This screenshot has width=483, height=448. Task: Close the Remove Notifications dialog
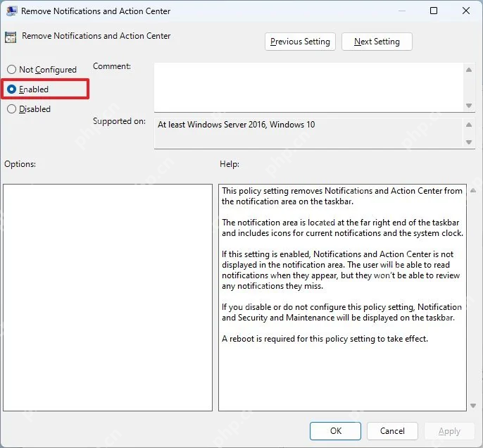(466, 11)
